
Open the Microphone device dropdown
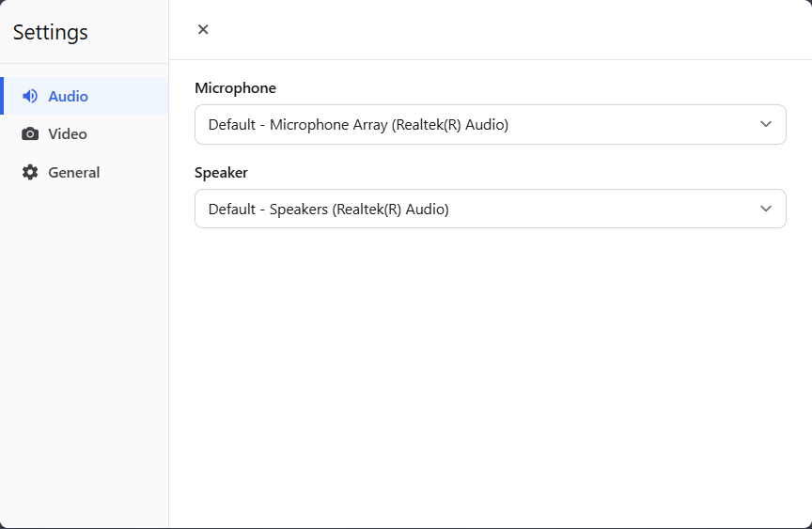pyautogui.click(x=489, y=124)
